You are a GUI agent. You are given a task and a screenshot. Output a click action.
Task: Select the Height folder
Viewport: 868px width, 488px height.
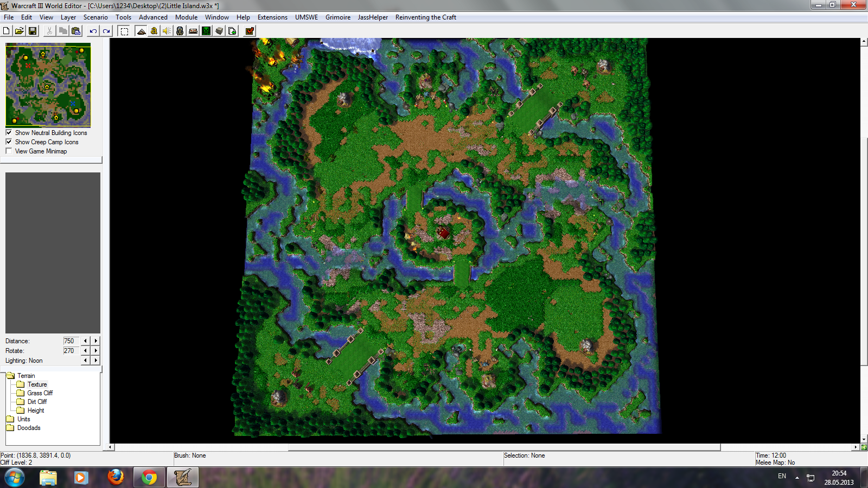click(x=36, y=410)
